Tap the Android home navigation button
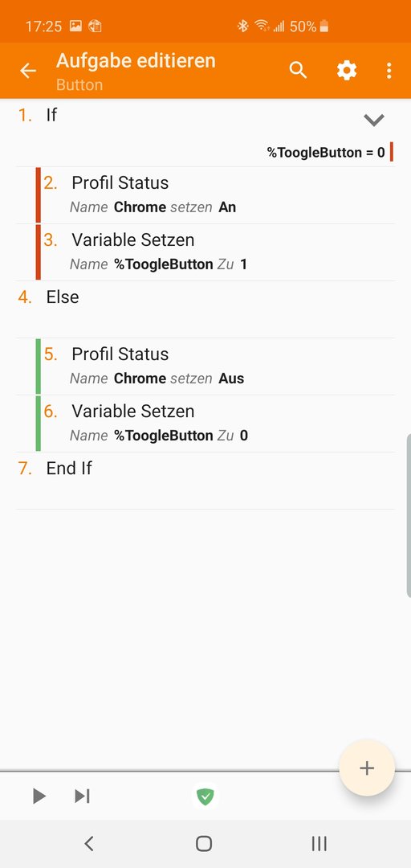Screen dimensions: 411x868 (204, 843)
